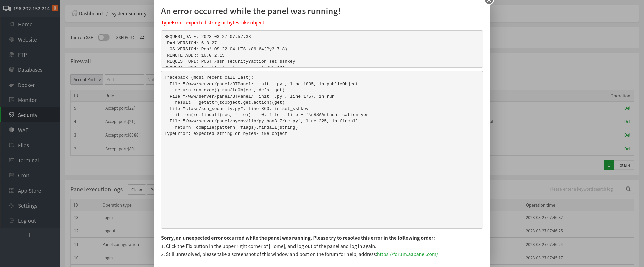Click the plus button below Log out
This screenshot has width=644, height=267.
coord(30,235)
